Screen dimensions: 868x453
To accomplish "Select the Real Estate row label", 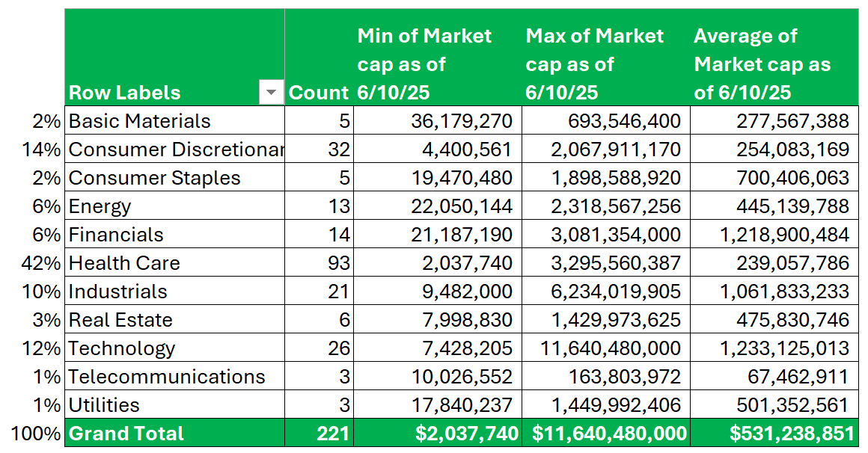I will click(x=174, y=319).
